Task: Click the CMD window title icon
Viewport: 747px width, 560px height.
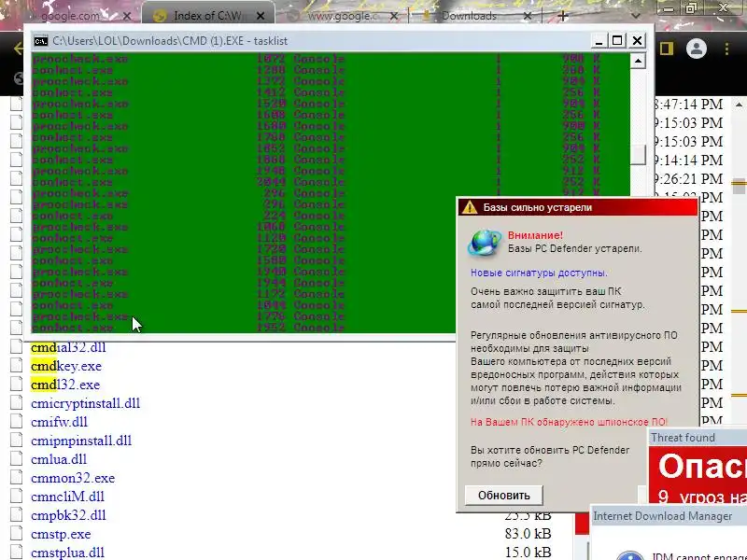Action: pyautogui.click(x=40, y=41)
